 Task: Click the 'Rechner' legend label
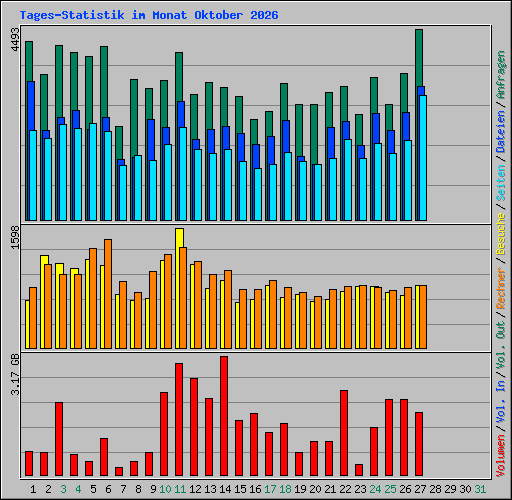click(501, 288)
